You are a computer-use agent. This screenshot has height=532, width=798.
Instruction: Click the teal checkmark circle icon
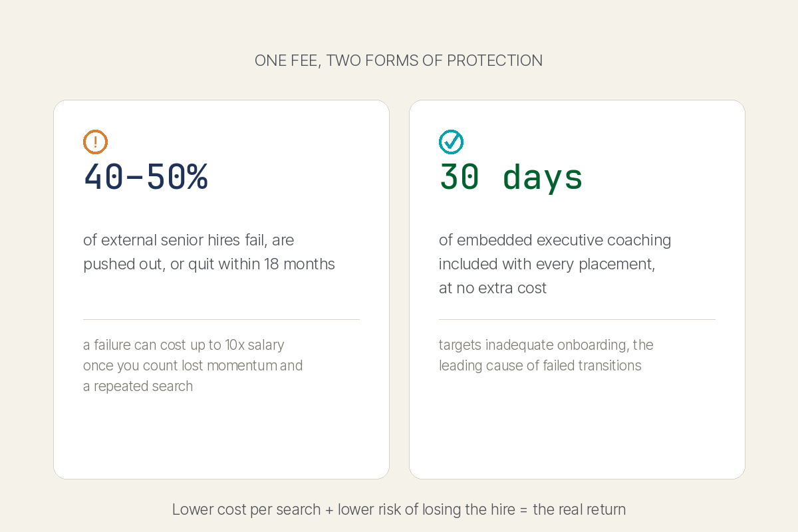[x=451, y=142]
